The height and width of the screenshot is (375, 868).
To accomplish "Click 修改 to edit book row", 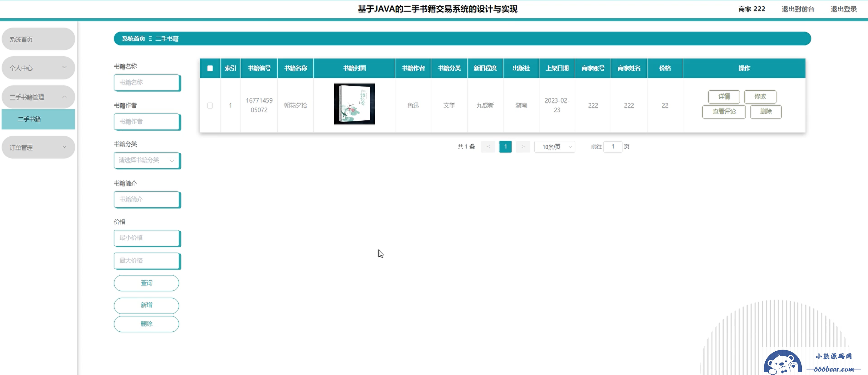I will [760, 96].
